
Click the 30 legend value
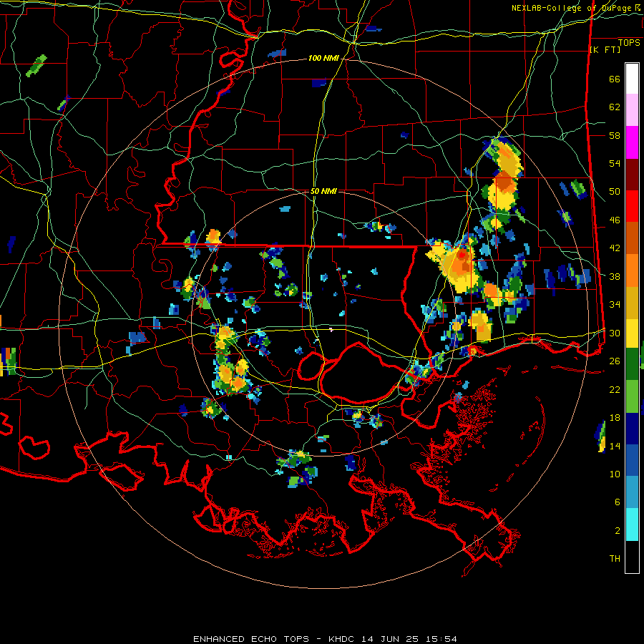point(615,333)
